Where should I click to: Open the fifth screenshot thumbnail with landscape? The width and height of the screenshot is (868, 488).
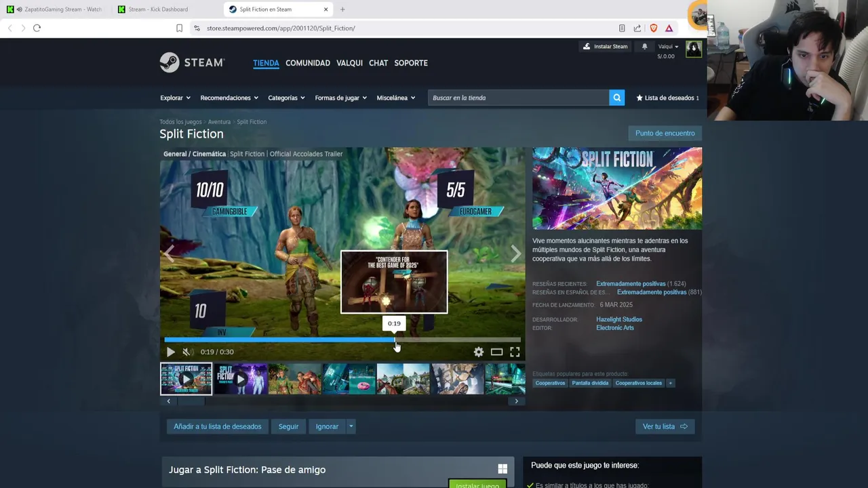(x=403, y=379)
